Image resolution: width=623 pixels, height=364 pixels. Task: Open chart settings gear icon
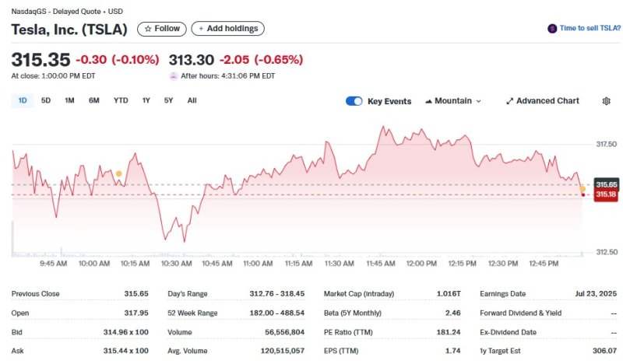606,101
